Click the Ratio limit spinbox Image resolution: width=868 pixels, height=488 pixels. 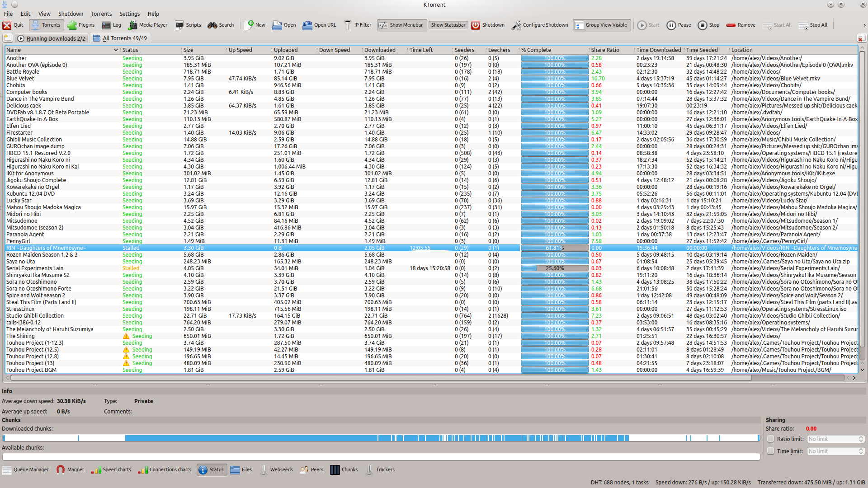[835, 439]
